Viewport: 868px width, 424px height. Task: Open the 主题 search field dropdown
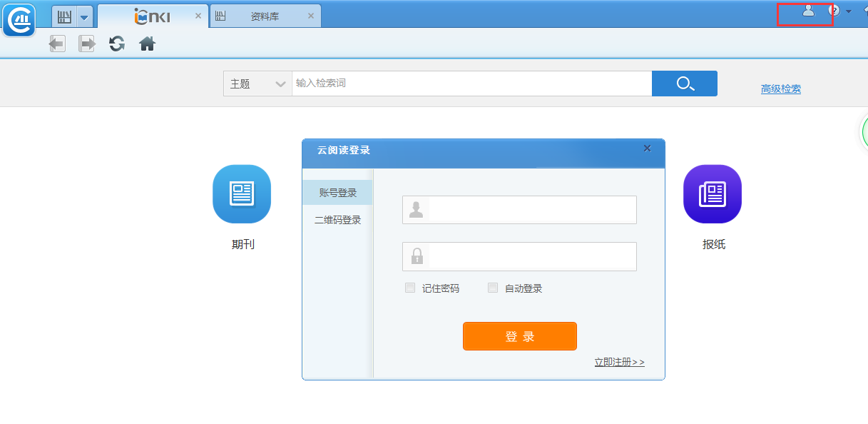[x=257, y=84]
